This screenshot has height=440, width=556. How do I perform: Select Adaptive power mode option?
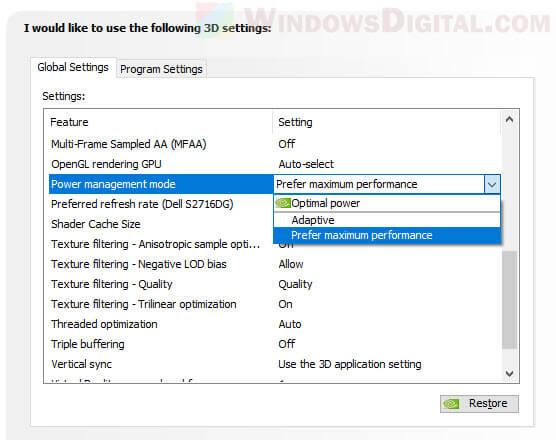coord(387,220)
